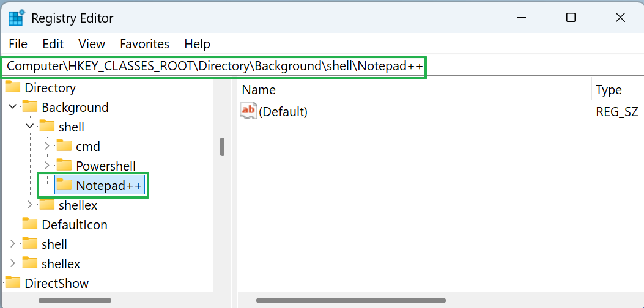
Task: Select the DefaultIcon key
Action: point(75,225)
